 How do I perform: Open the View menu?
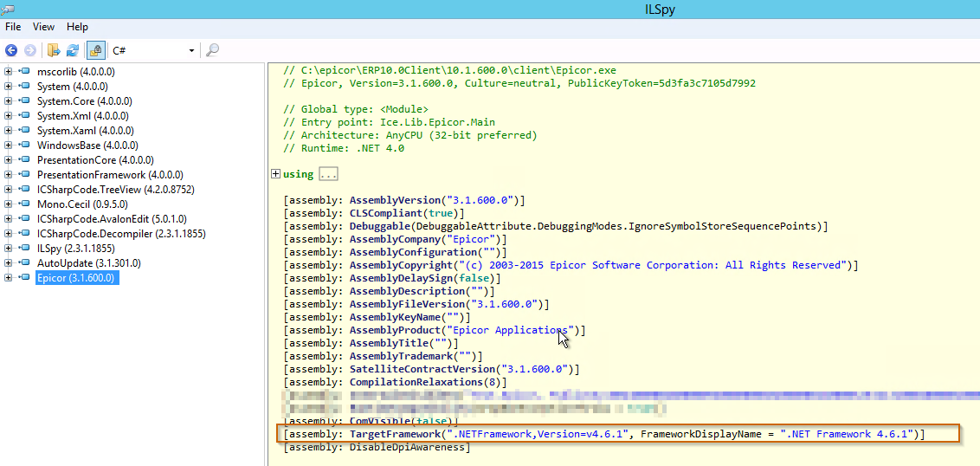(x=44, y=27)
